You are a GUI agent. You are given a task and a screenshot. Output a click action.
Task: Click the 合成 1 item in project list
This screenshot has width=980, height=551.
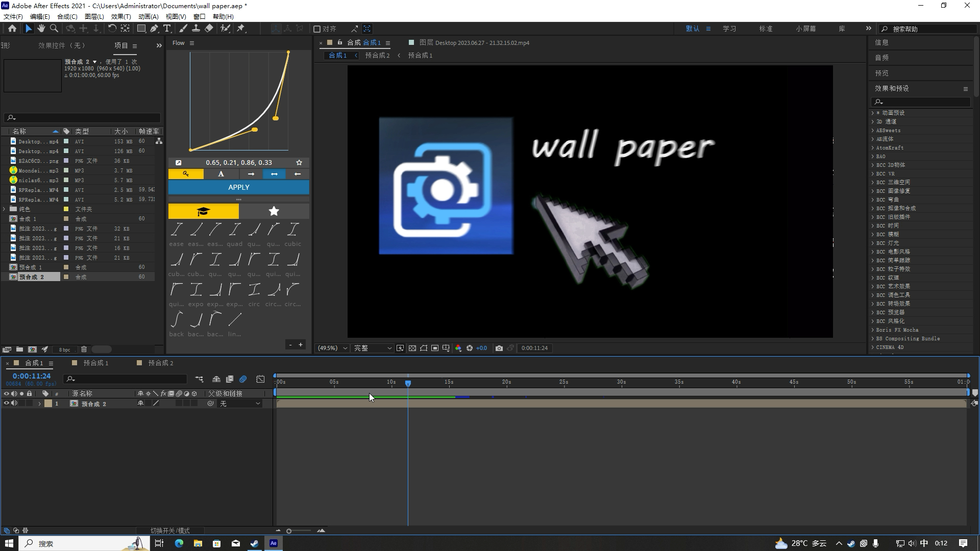click(x=28, y=219)
